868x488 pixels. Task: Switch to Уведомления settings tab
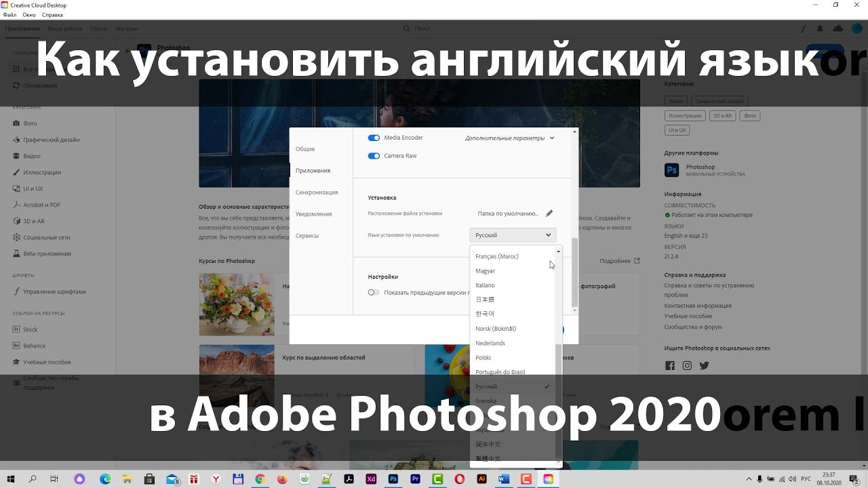pos(314,214)
